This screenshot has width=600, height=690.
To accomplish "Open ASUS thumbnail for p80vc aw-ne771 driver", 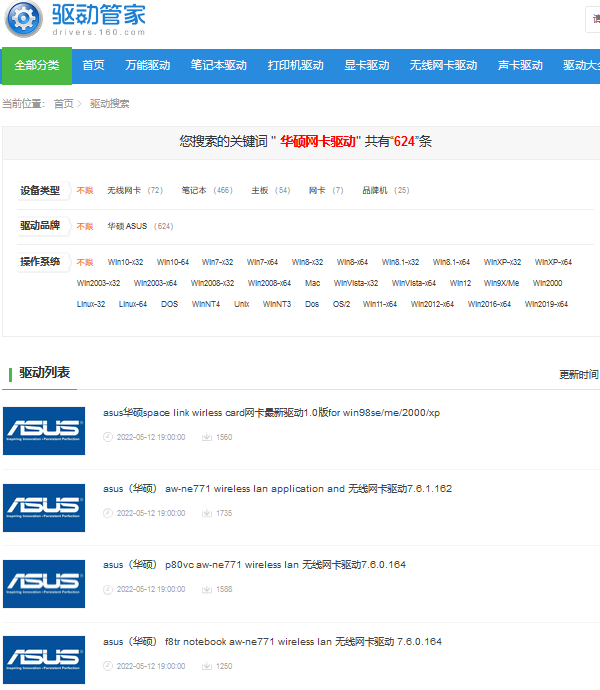I will 44,584.
